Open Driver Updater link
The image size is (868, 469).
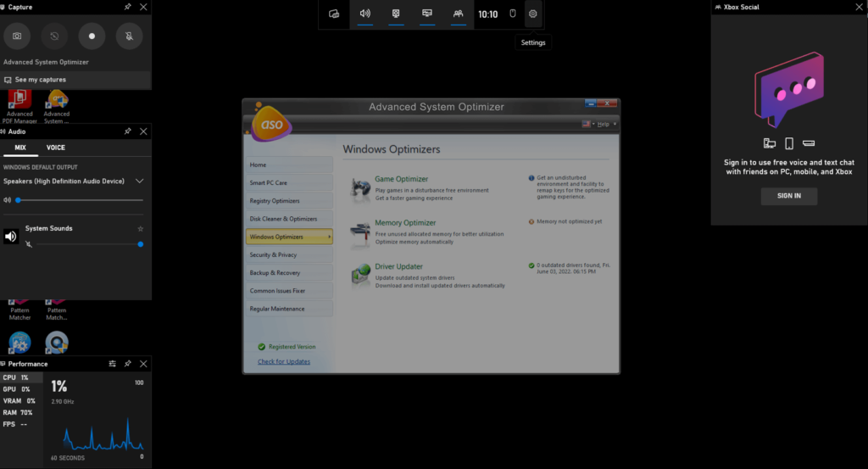tap(398, 266)
